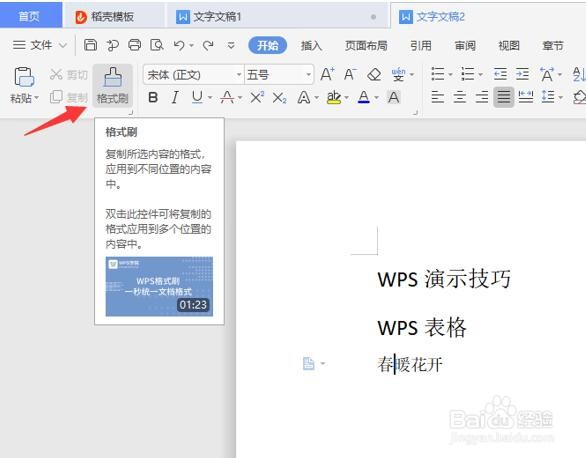Click the paragraph layout icon beside 春暖花开

tap(309, 363)
